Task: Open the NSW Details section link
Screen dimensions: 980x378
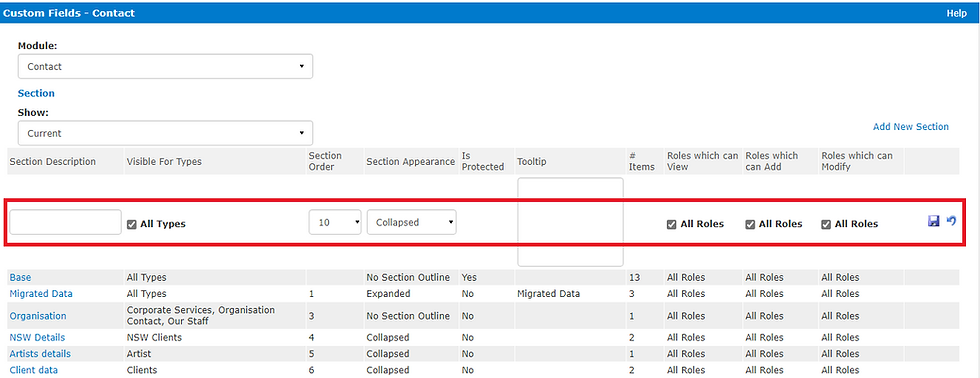Action: click(x=37, y=337)
